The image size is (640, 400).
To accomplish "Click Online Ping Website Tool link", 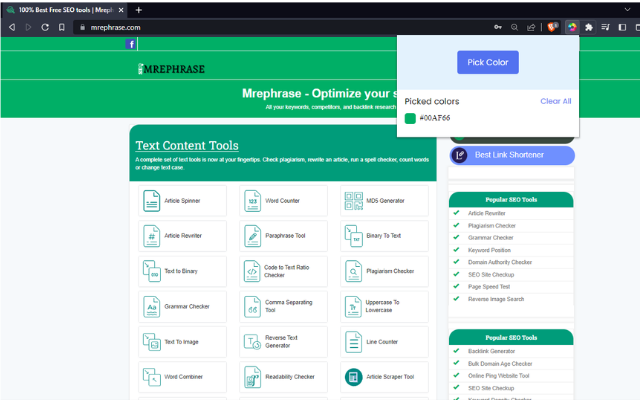I will pos(498,376).
